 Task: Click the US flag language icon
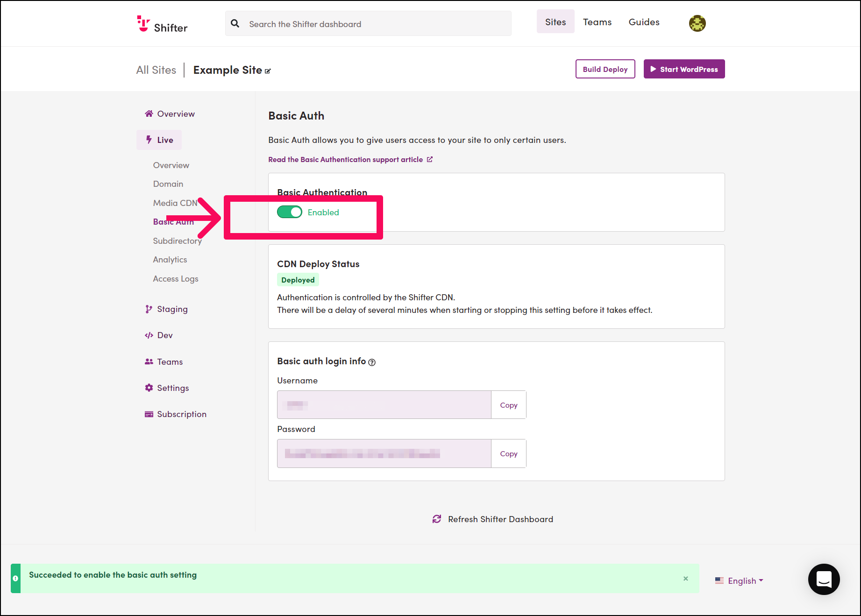(x=719, y=581)
